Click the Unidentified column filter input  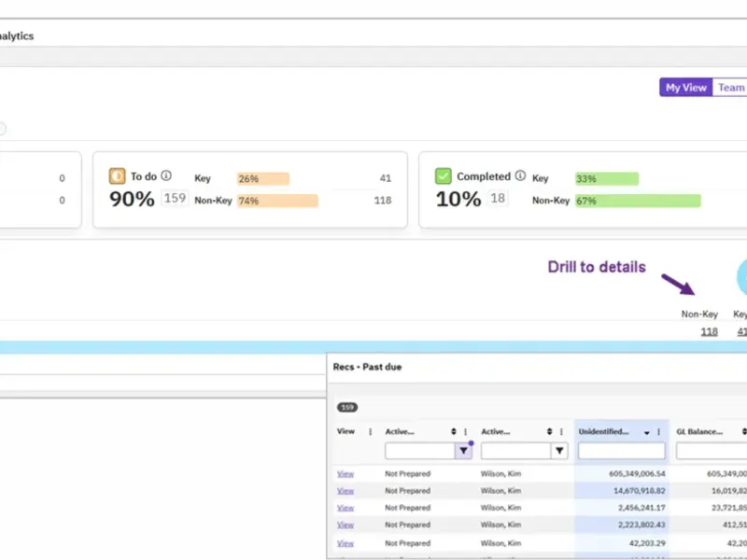(x=621, y=451)
